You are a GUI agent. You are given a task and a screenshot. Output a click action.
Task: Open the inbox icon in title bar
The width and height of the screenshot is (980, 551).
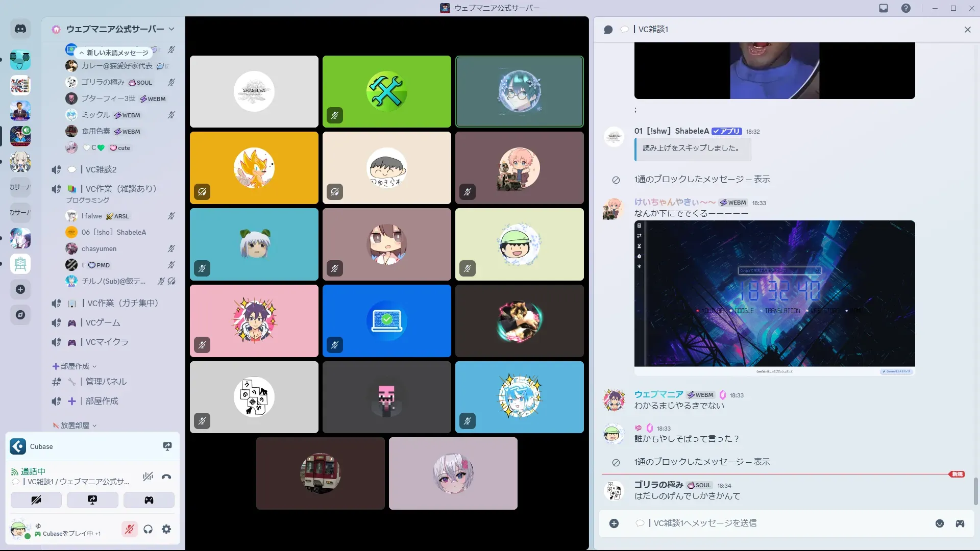tap(884, 8)
